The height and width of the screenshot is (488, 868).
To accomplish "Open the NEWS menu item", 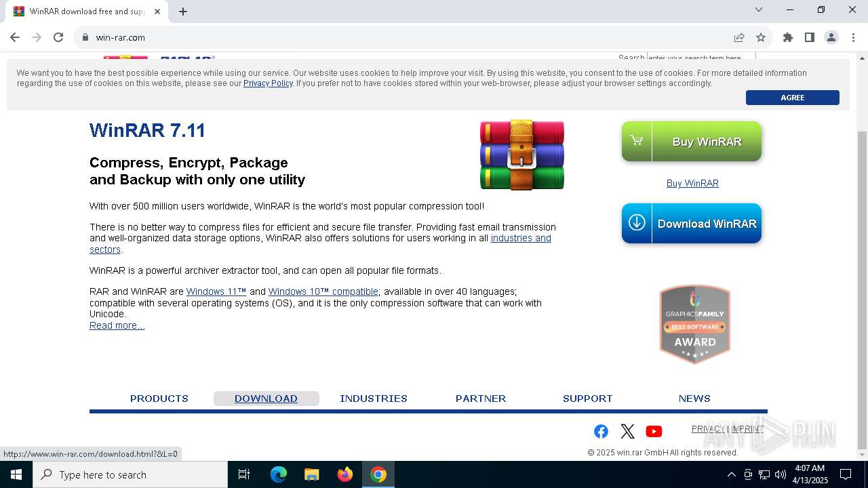I will pyautogui.click(x=694, y=399).
